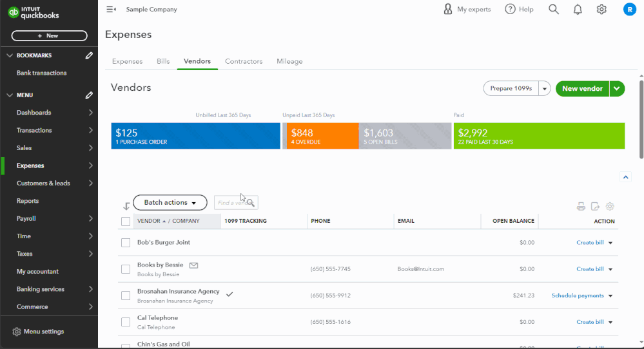Export the vendor list to file
The height and width of the screenshot is (349, 644).
tap(595, 206)
